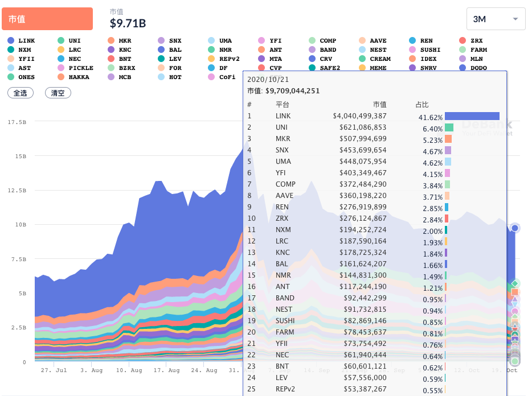
Task: Click the UMA legend dot icon
Action: tap(212, 41)
